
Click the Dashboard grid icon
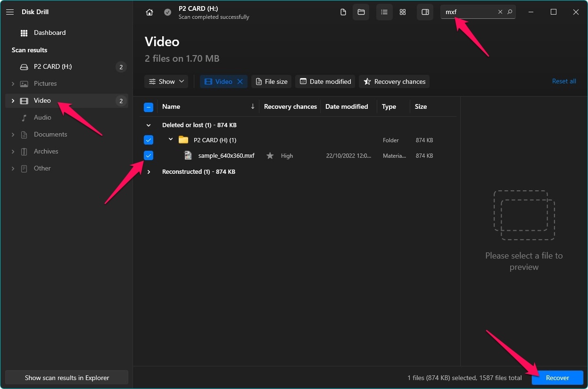click(x=24, y=33)
